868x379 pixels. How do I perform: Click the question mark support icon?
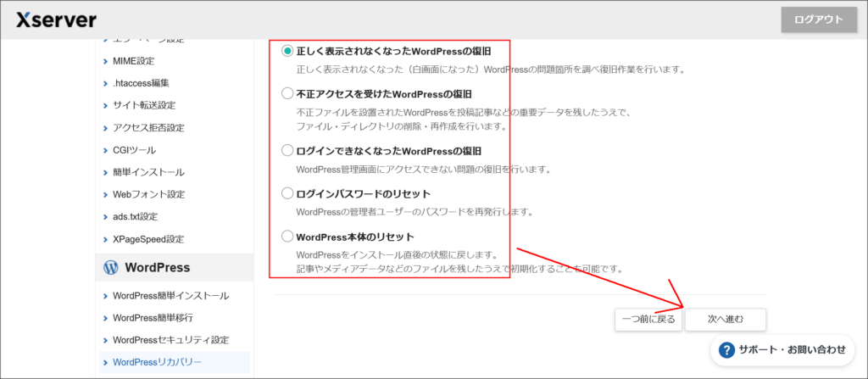pyautogui.click(x=726, y=349)
